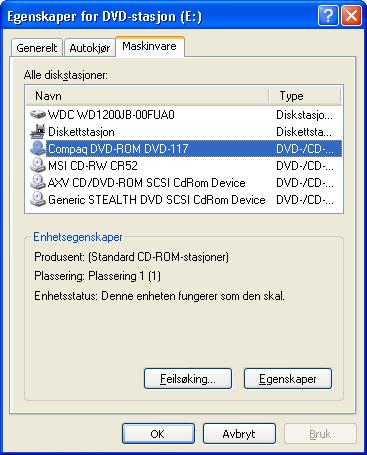Open the Autokjør tab
367x455 pixels.
pyautogui.click(x=89, y=48)
